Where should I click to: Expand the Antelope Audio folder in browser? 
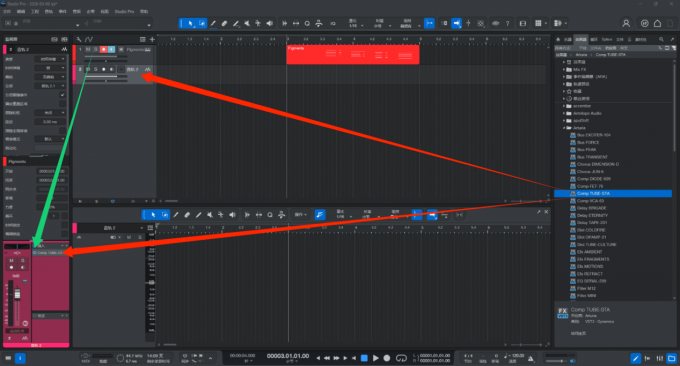pos(564,113)
